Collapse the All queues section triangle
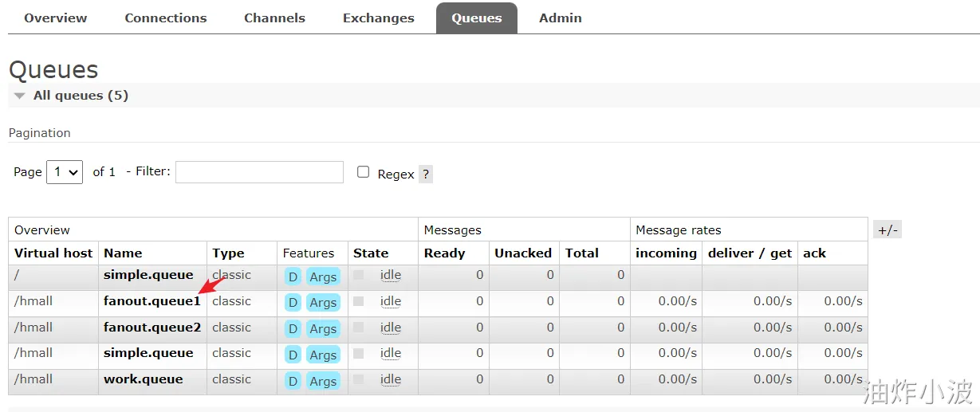This screenshot has height=412, width=980. tap(20, 96)
